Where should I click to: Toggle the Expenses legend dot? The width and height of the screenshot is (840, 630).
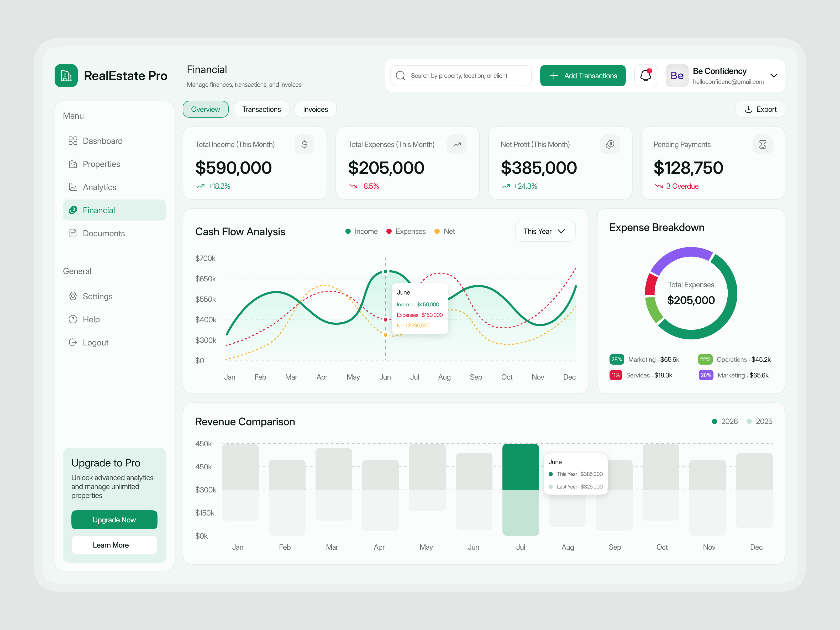coord(389,231)
